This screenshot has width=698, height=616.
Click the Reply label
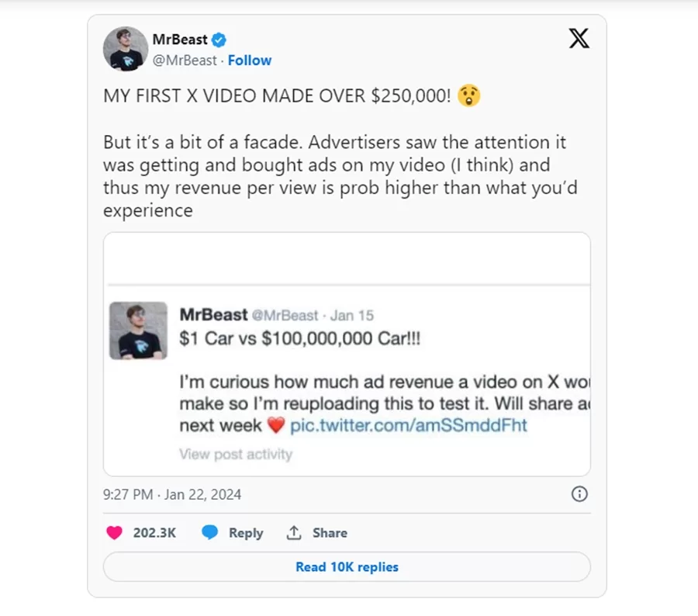246,533
